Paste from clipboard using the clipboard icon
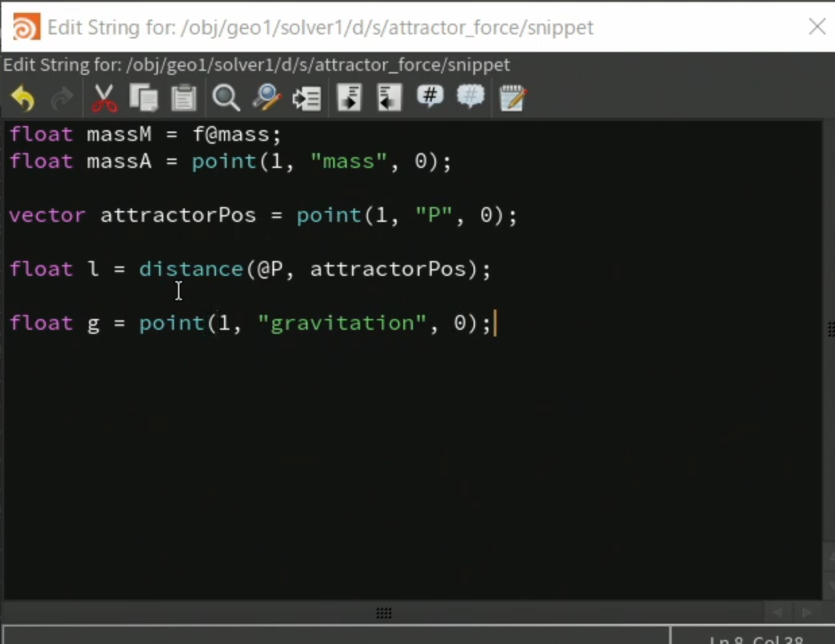 pos(183,98)
